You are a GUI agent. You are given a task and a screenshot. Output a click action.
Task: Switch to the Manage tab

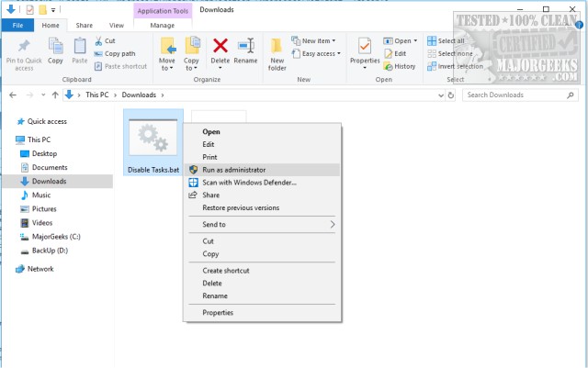[x=162, y=25]
